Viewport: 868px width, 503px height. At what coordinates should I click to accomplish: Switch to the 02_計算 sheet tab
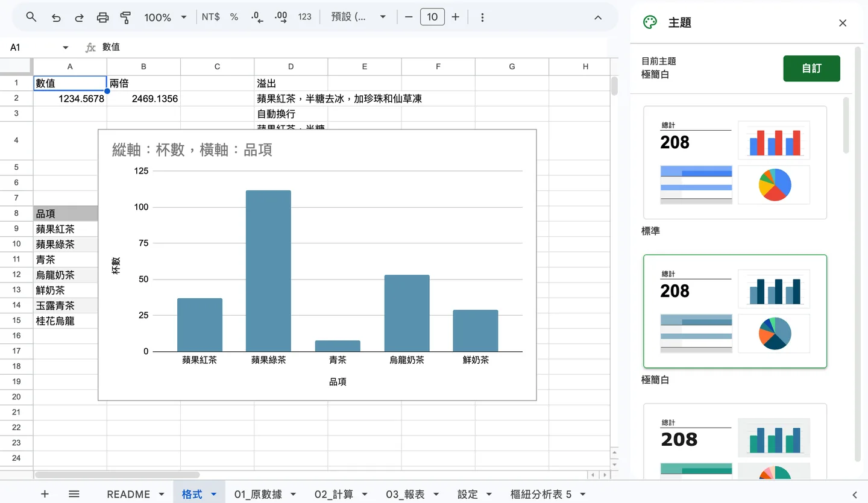[x=334, y=495]
